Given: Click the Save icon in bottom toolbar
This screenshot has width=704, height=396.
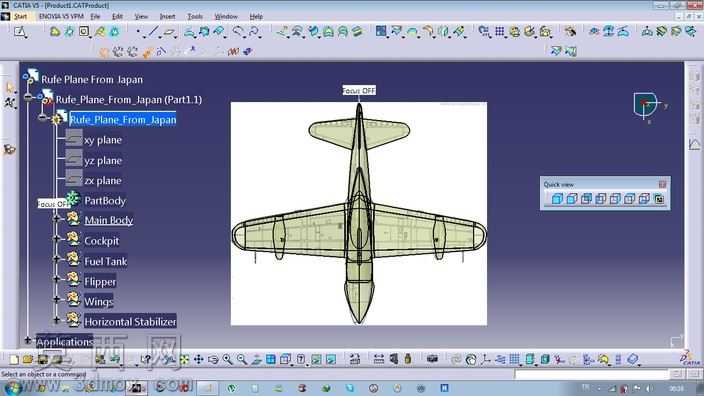Looking at the screenshot, I should pos(43,359).
